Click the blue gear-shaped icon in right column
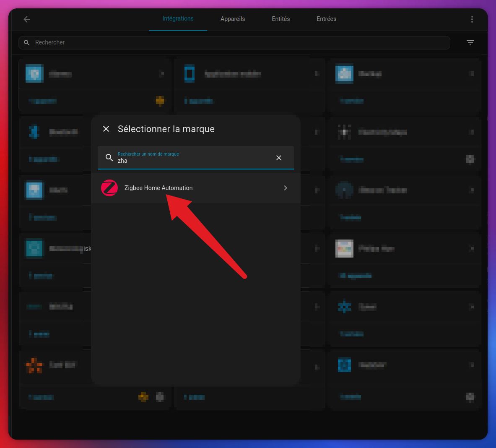The height and width of the screenshot is (448, 496). tap(344, 307)
